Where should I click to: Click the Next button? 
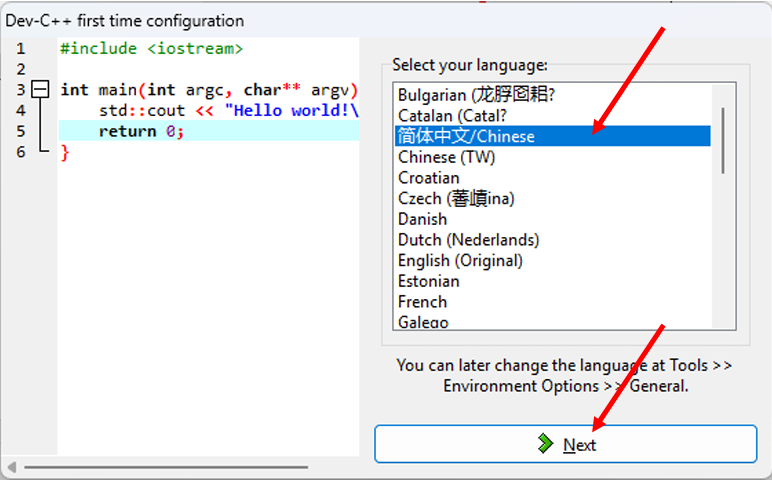click(565, 444)
